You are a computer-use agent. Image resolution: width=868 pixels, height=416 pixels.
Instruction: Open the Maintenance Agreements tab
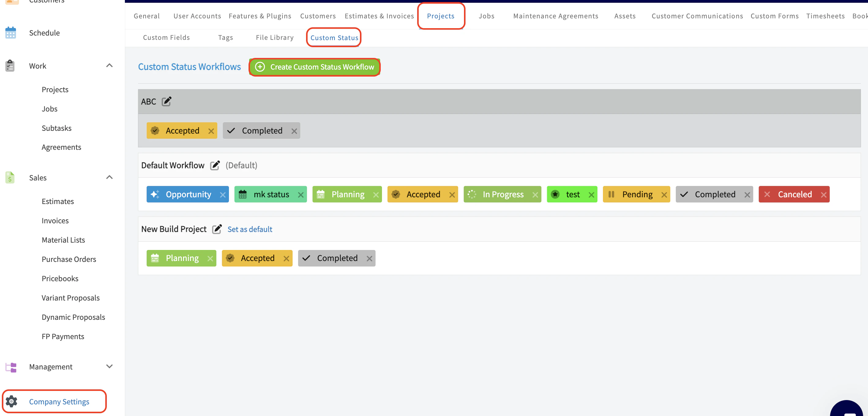(556, 16)
